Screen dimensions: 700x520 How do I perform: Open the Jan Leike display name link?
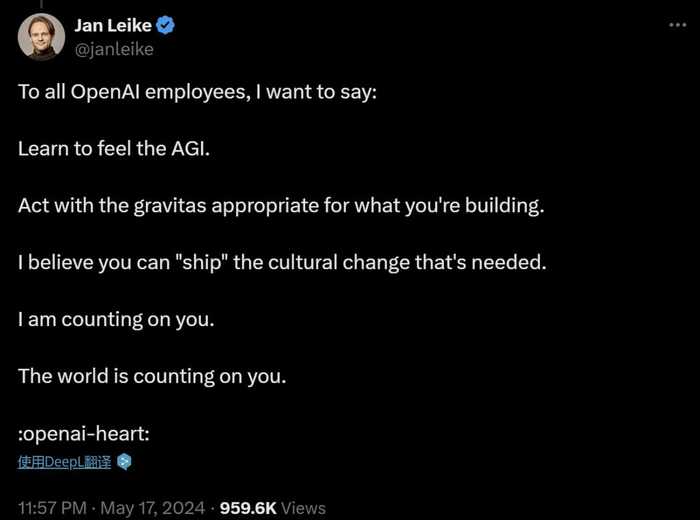tap(110, 26)
